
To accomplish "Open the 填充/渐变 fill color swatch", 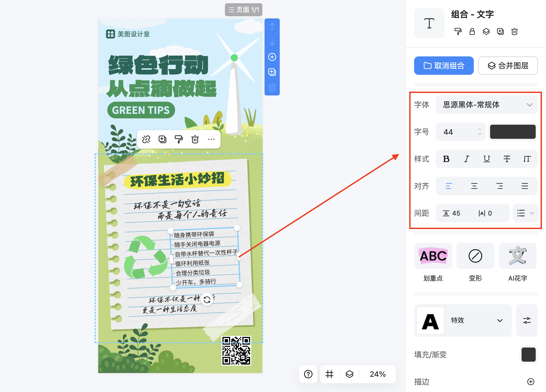I will click(x=528, y=355).
